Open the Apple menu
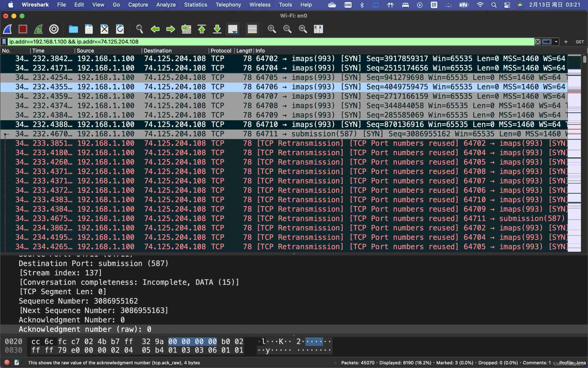The height and width of the screenshot is (368, 588). pyautogui.click(x=10, y=5)
